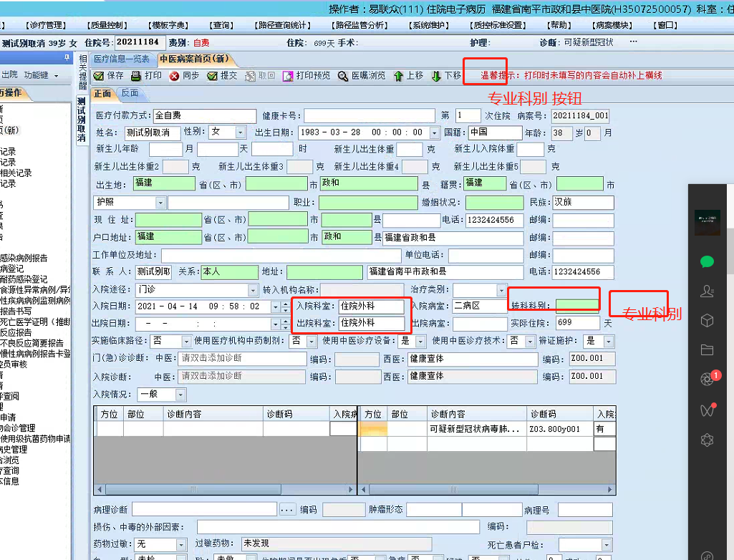Open the 系统维护 menu

pyautogui.click(x=429, y=25)
